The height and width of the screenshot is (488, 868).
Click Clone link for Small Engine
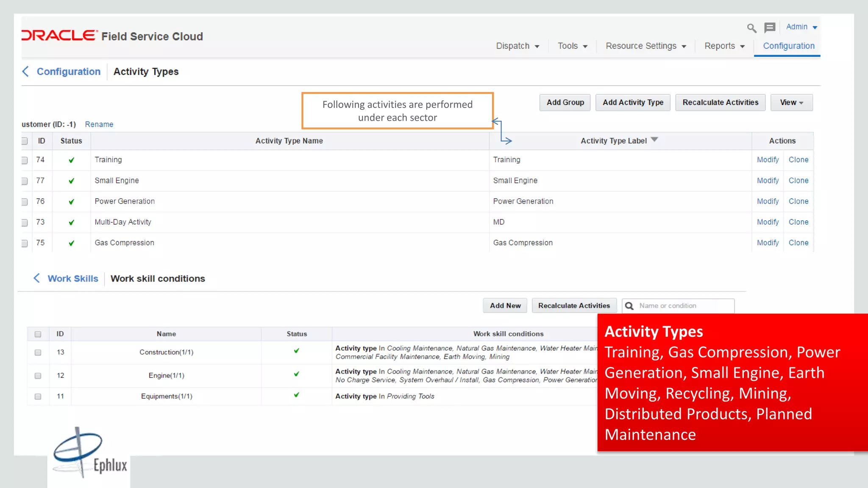(x=798, y=180)
